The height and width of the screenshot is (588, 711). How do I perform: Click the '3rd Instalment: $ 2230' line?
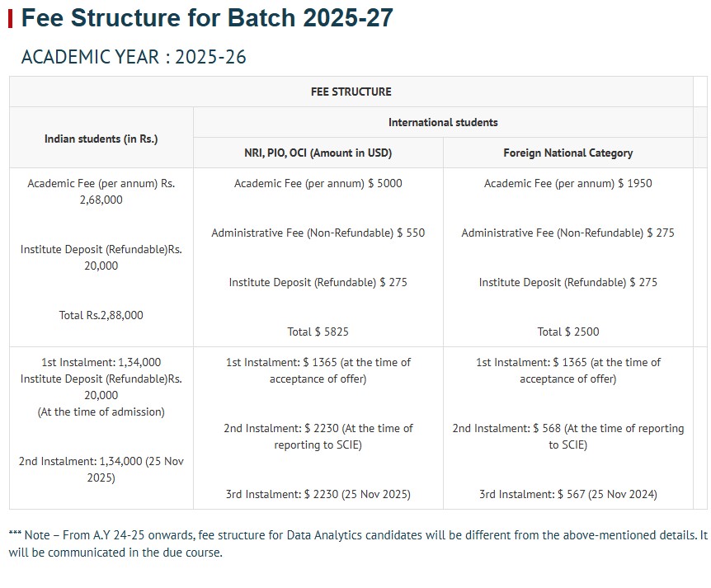[318, 494]
